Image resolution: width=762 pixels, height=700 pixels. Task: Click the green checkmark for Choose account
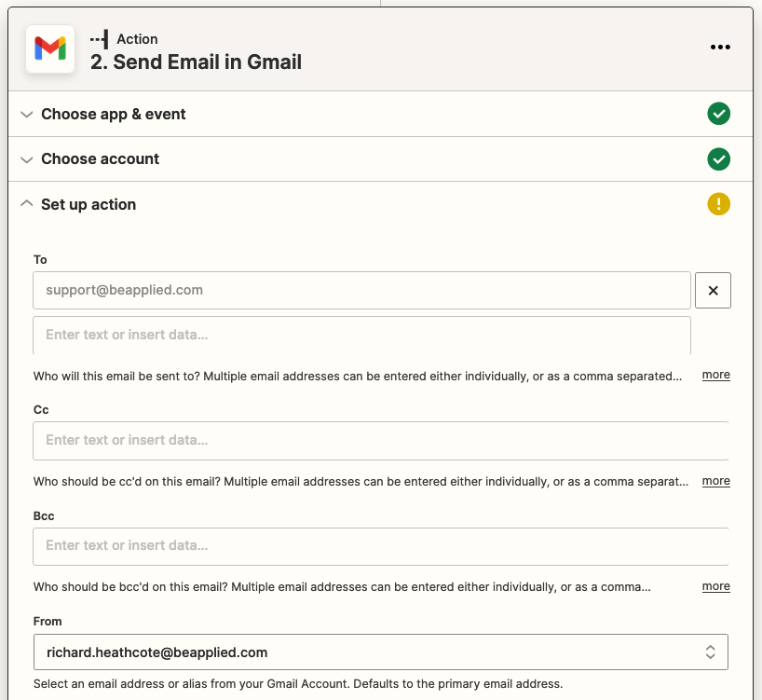(718, 159)
